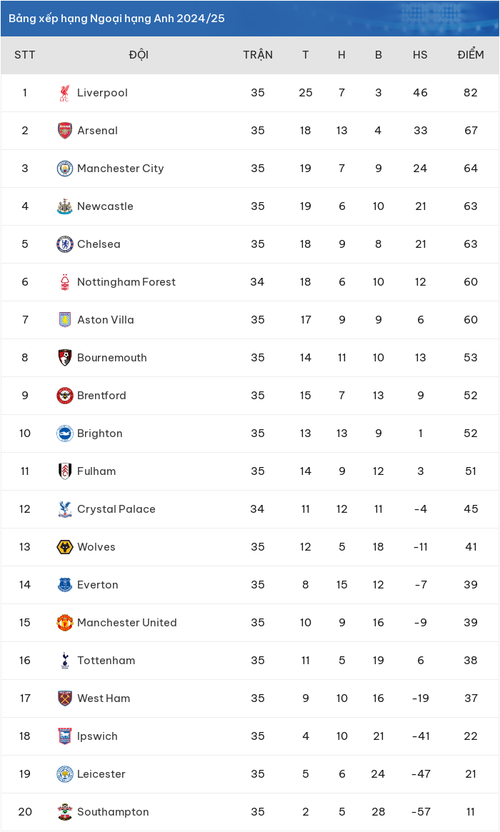Image resolution: width=500 pixels, height=832 pixels.
Task: Open the Brighton team name
Action: point(100,433)
